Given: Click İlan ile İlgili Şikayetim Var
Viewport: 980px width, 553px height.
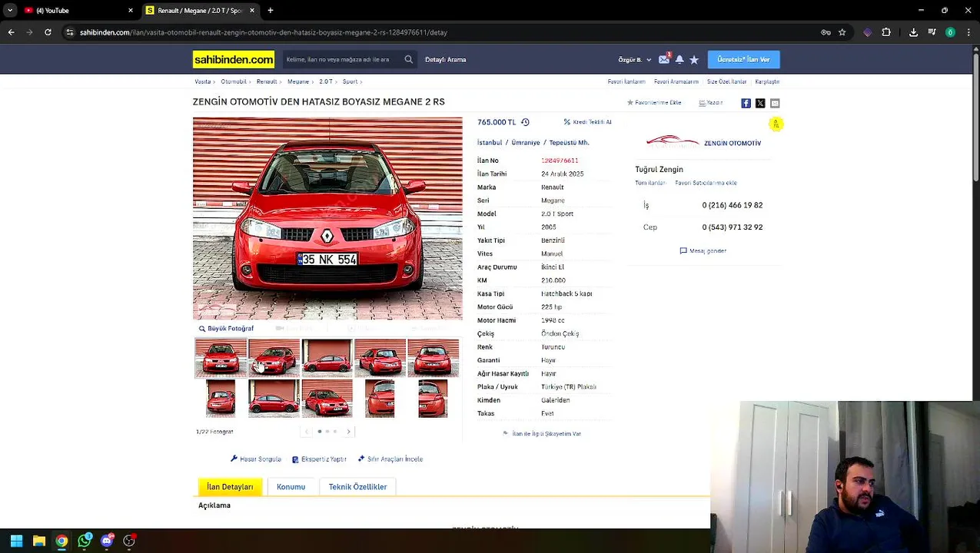Looking at the screenshot, I should [542, 434].
